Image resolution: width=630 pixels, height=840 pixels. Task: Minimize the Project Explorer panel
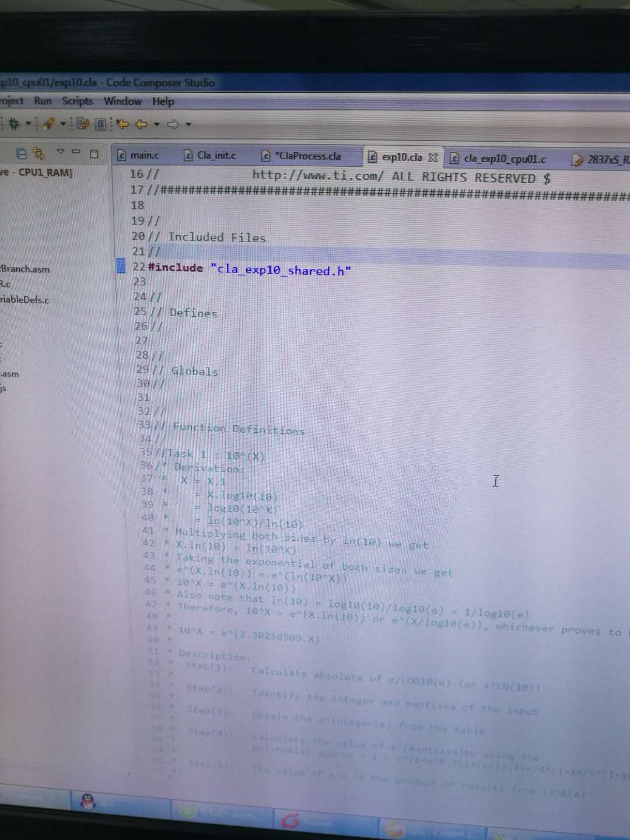(76, 152)
